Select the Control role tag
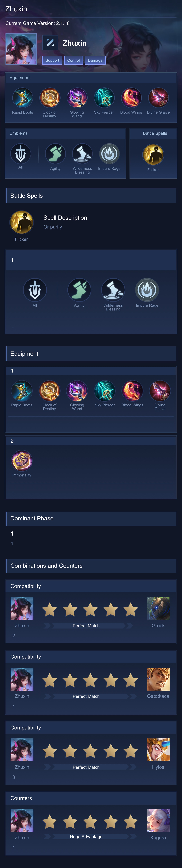This screenshot has width=182, height=868. coord(73,60)
